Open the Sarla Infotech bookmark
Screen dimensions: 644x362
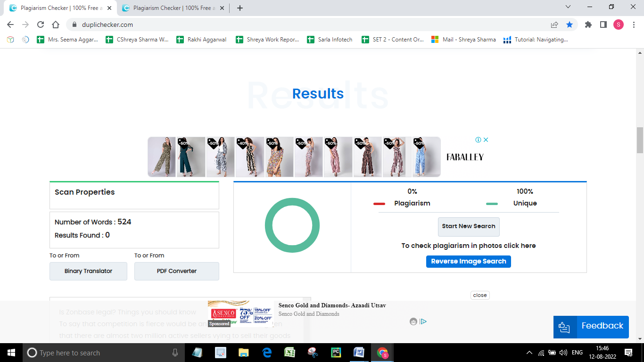tap(330, 40)
